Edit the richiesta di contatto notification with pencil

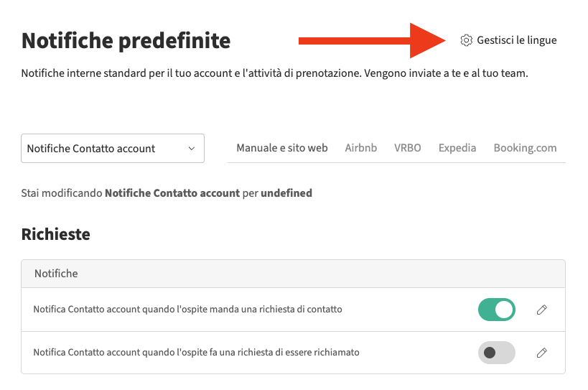(542, 310)
